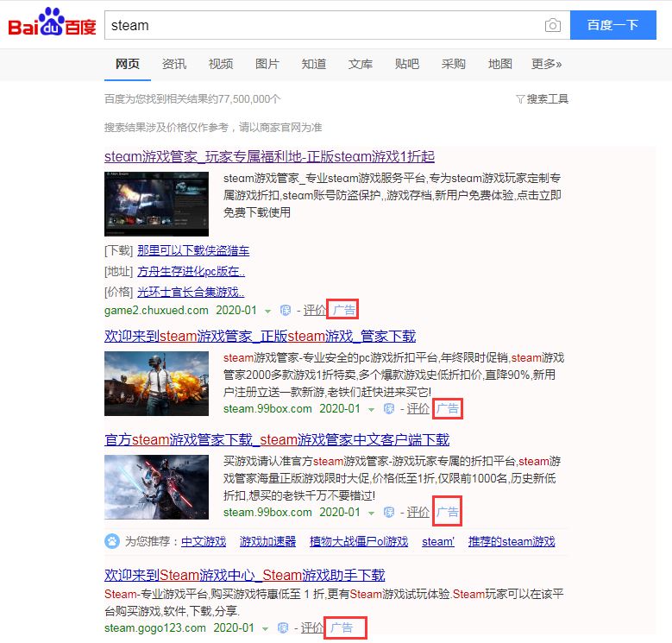The image size is (672, 643).
Task: Click recommended search 植物大战僵尸ol游戏
Action: pyautogui.click(x=359, y=541)
